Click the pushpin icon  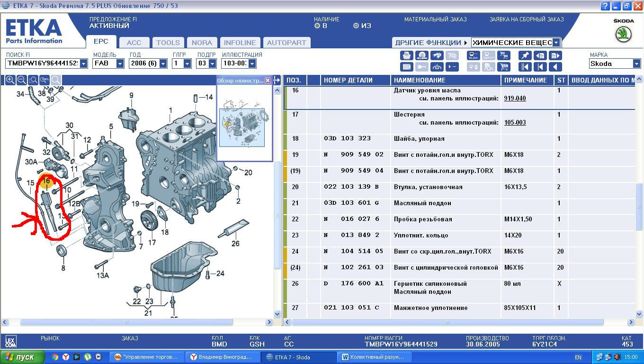(x=525, y=56)
